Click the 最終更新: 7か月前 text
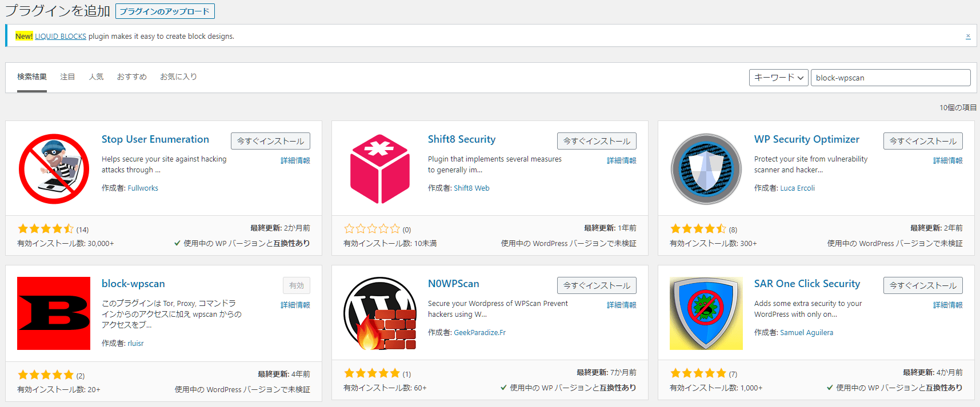This screenshot has width=980, height=407. [606, 372]
